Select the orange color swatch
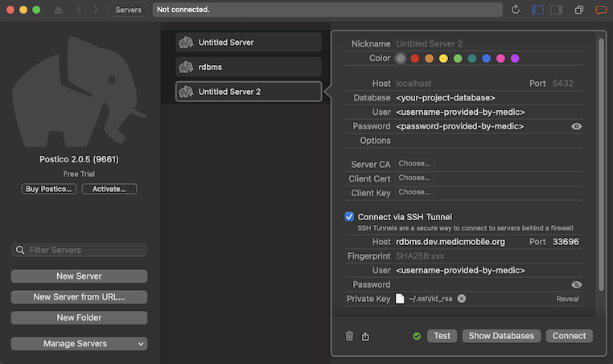 pyautogui.click(x=429, y=58)
